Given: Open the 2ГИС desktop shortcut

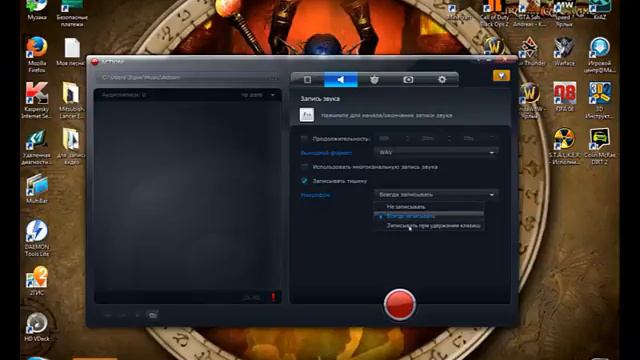Looking at the screenshot, I should click(37, 281).
